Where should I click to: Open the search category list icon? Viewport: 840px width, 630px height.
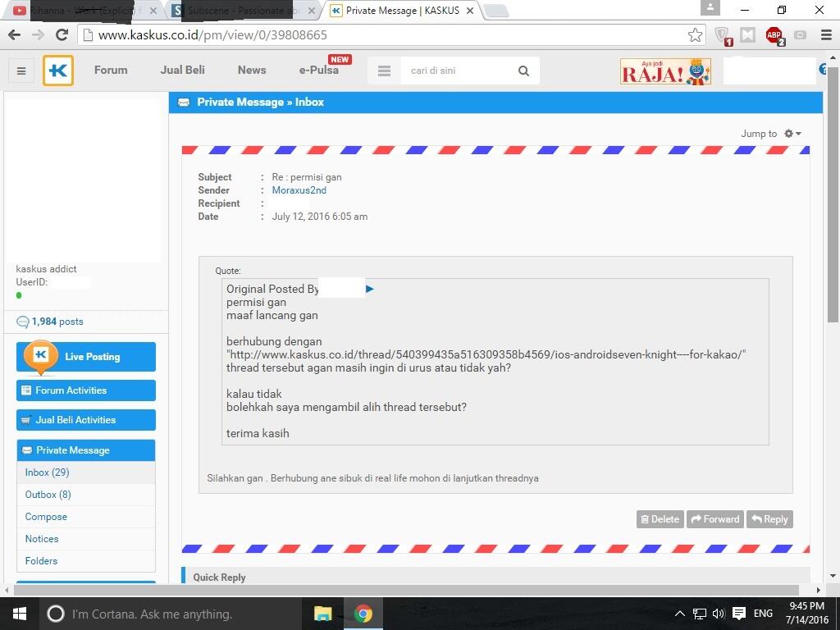[x=384, y=71]
